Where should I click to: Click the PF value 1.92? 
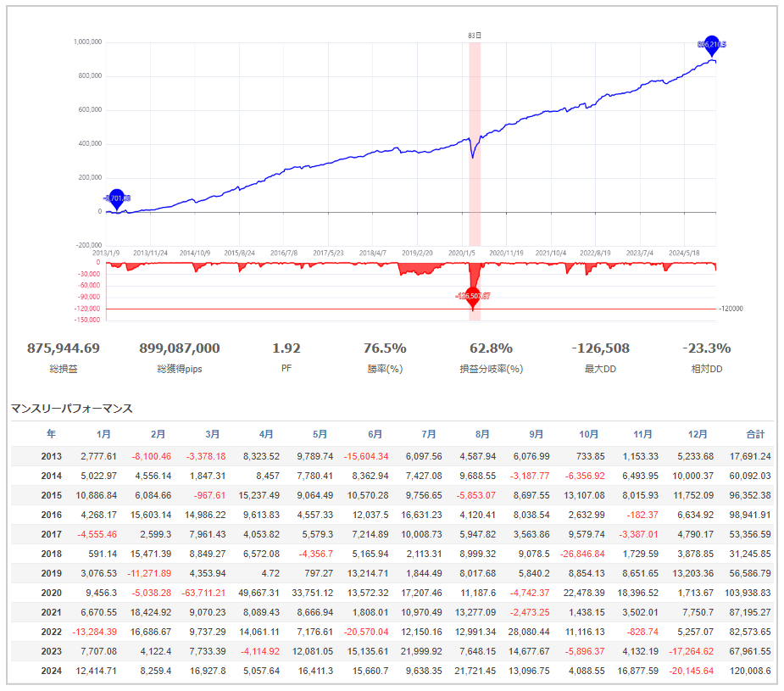(286, 348)
